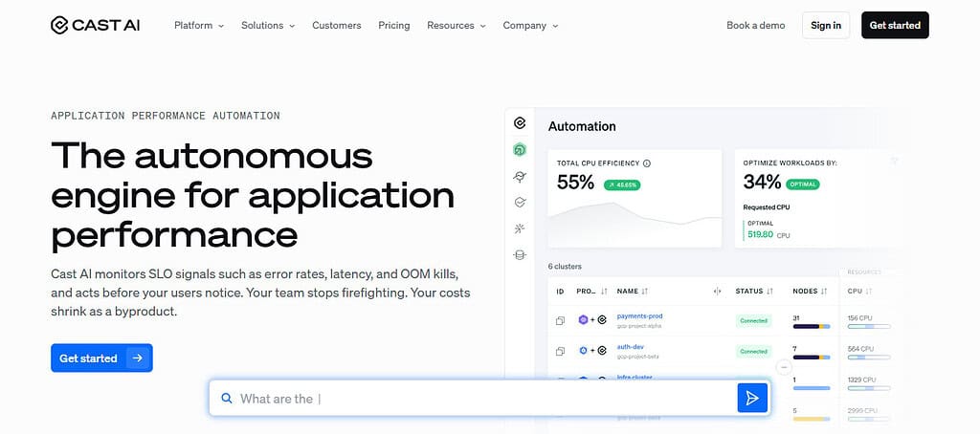Click the column resize icon after NAME

tap(717, 291)
